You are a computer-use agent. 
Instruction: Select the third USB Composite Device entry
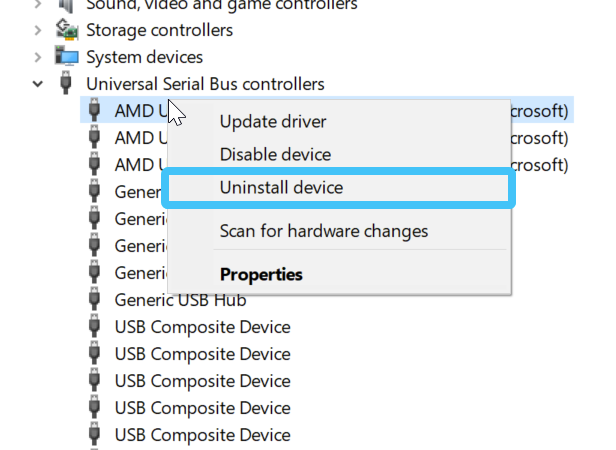pos(202,381)
